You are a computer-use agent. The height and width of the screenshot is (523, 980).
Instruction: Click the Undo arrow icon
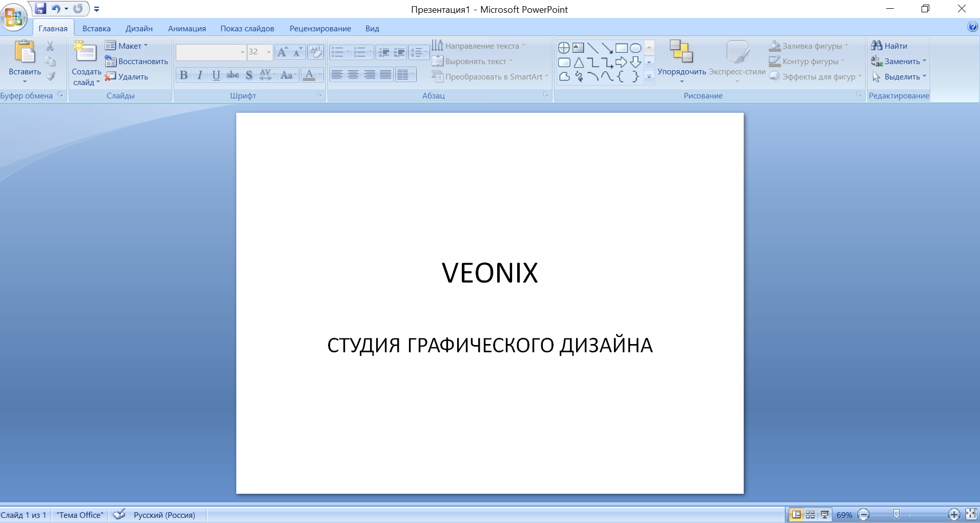click(x=56, y=9)
